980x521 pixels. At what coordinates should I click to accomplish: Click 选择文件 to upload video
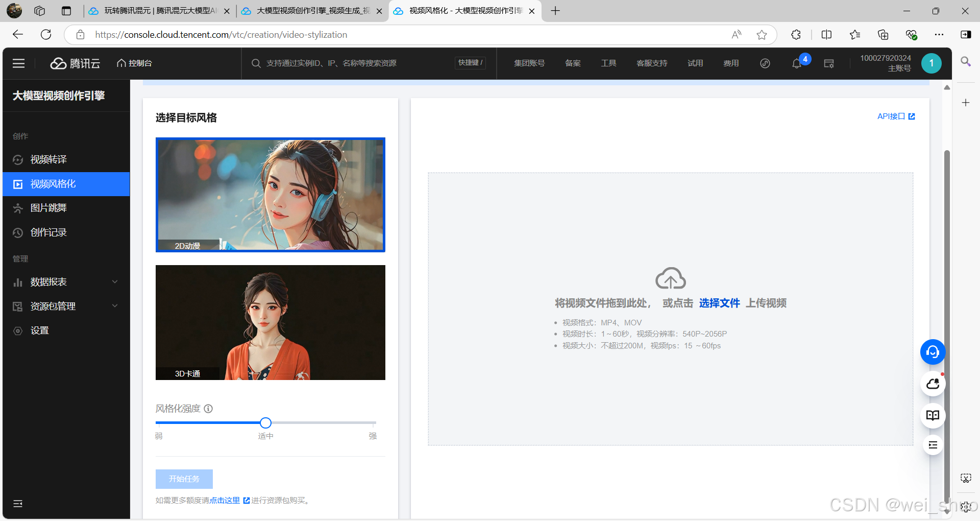(x=719, y=303)
